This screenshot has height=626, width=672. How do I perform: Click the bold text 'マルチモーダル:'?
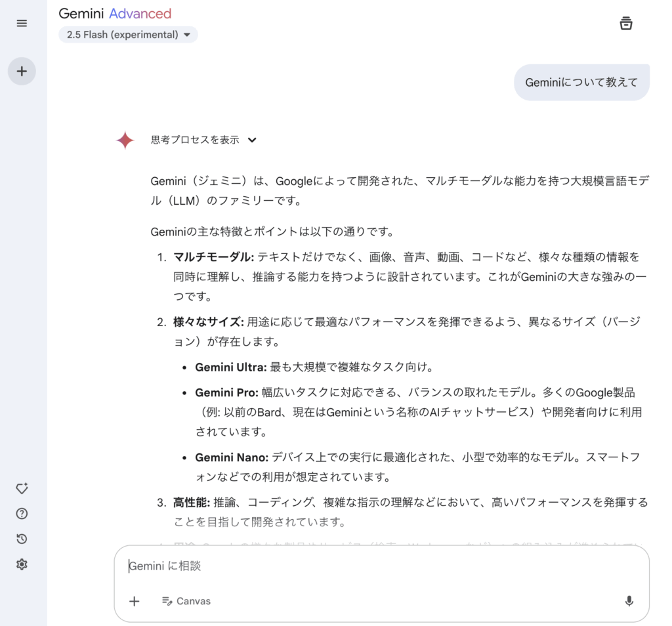click(x=213, y=257)
